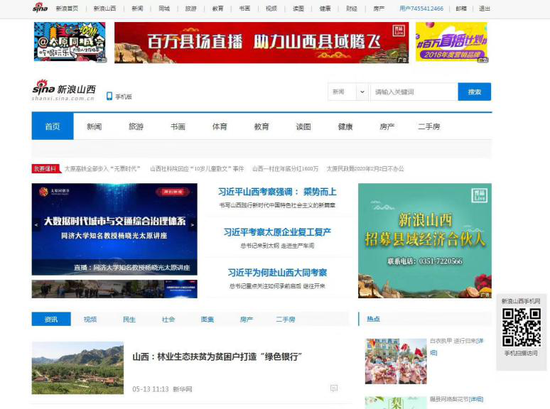Viewport: 550px width, 409px height.
Task: Open 财经 in the top bar
Action: (352, 8)
